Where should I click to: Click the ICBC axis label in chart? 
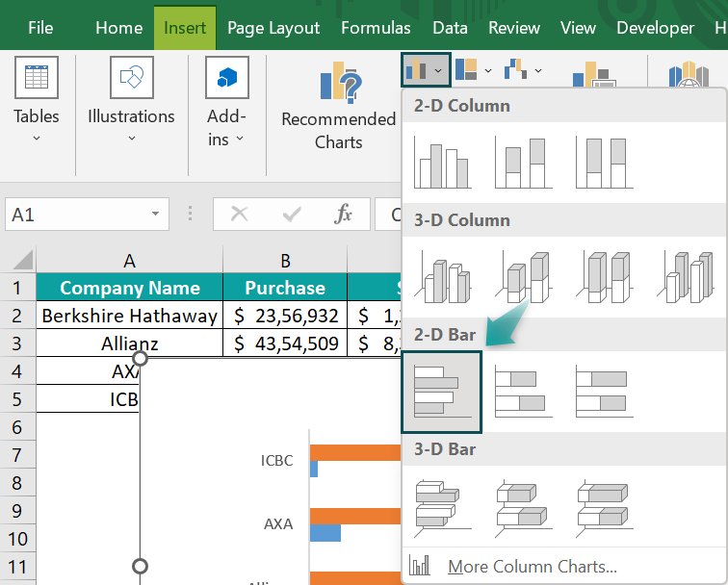click(276, 460)
